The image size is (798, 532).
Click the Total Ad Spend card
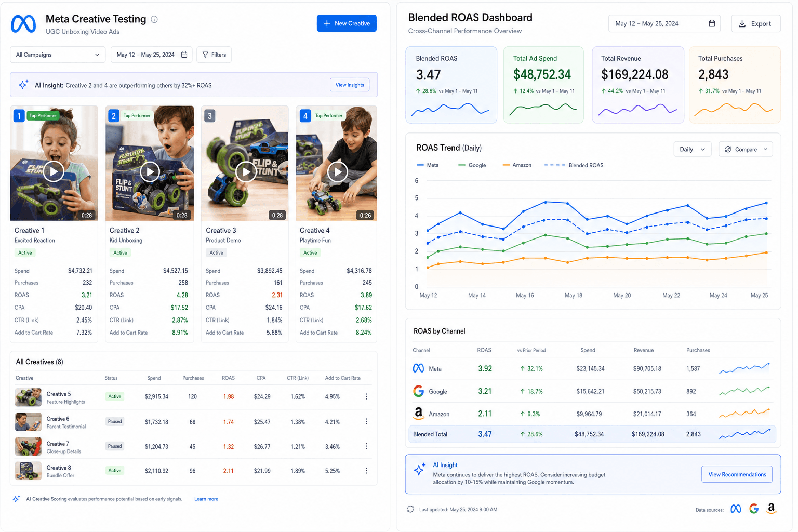pos(543,85)
